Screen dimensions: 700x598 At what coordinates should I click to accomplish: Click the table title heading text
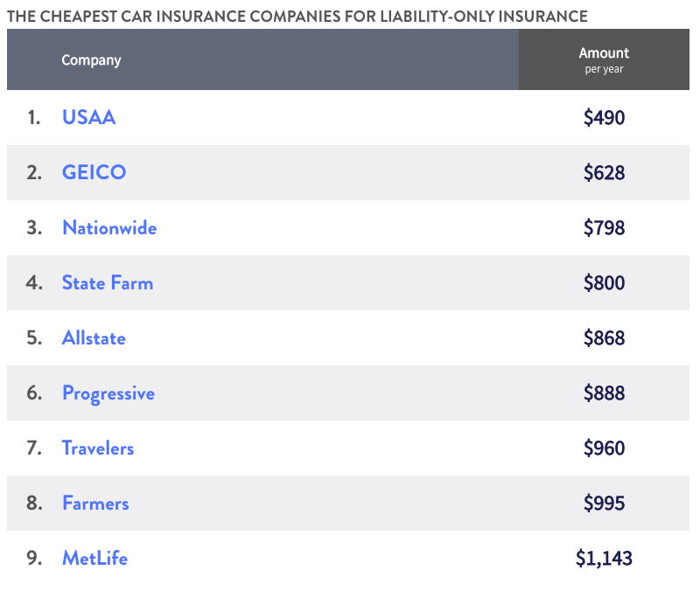[297, 16]
